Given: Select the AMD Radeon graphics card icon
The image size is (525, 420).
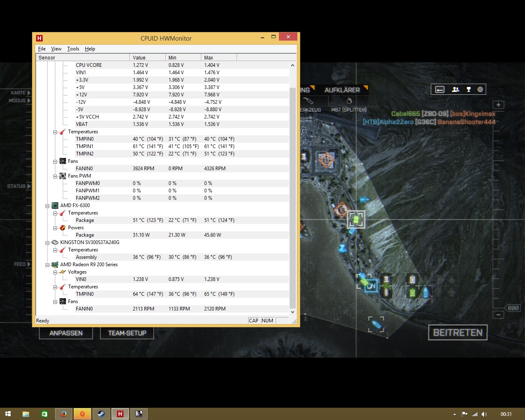Looking at the screenshot, I should click(x=55, y=265).
